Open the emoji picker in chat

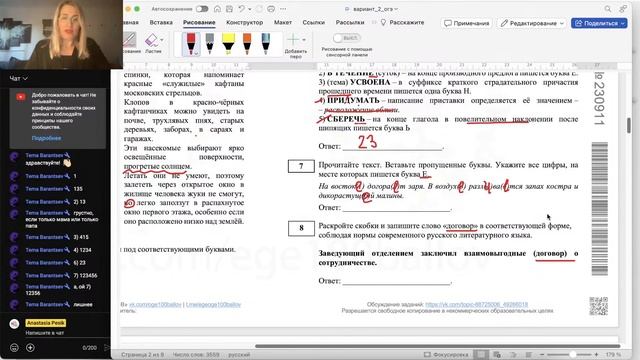14,348
